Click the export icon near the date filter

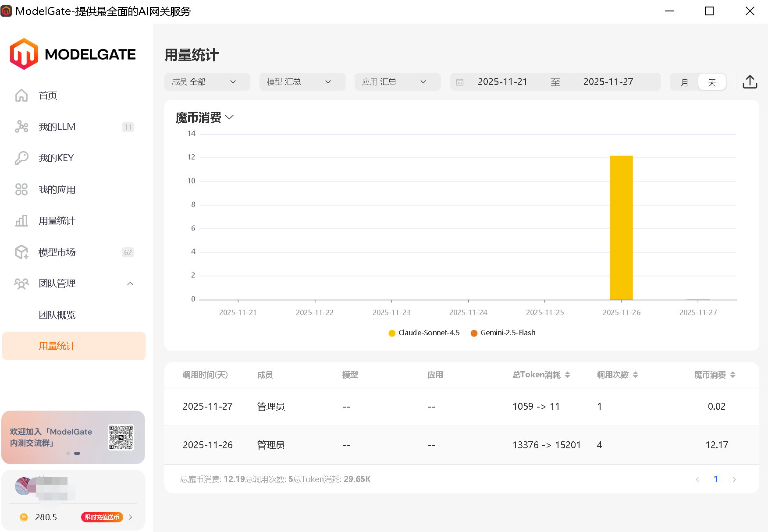pyautogui.click(x=750, y=82)
